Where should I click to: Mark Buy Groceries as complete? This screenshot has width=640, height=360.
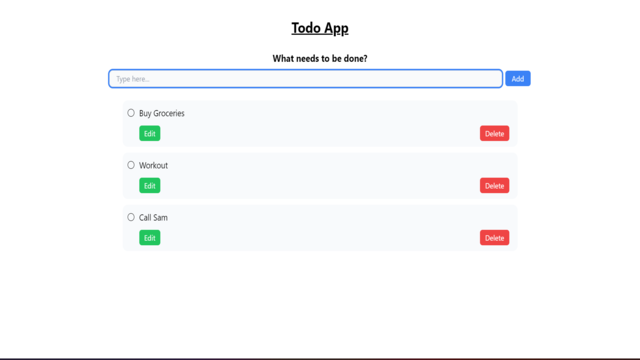tap(131, 113)
